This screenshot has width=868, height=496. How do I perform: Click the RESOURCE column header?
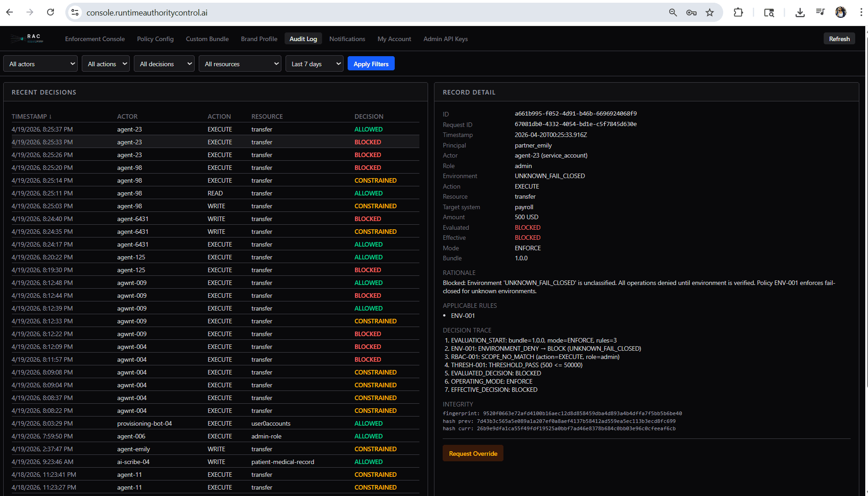pos(267,116)
